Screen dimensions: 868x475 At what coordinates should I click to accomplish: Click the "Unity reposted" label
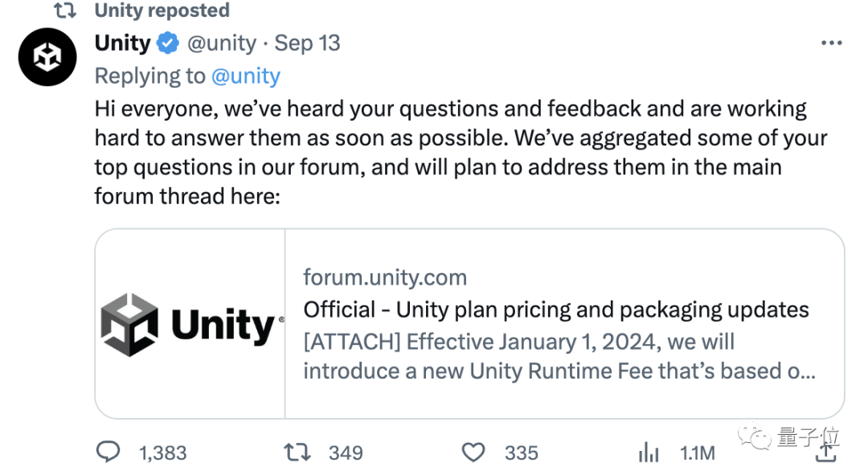coord(162,10)
